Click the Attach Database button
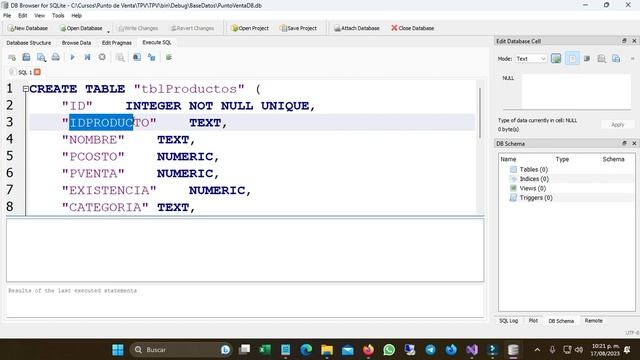Image resolution: width=640 pixels, height=360 pixels. (357, 28)
